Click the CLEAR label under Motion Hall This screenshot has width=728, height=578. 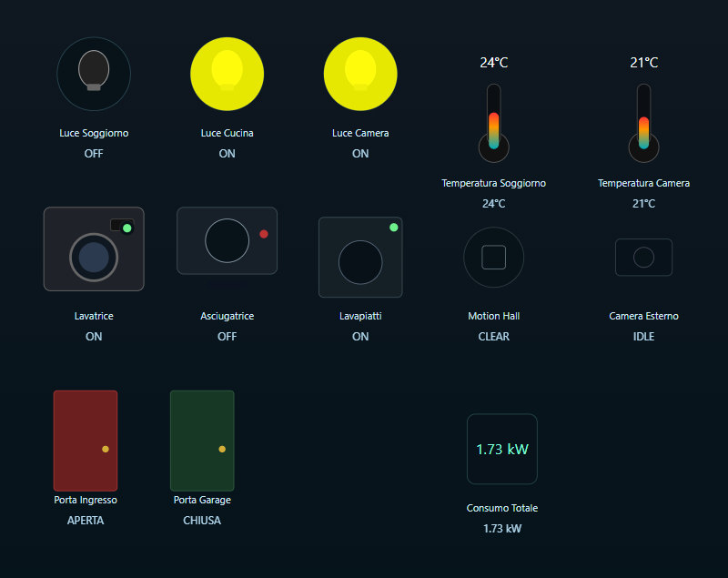(493, 336)
